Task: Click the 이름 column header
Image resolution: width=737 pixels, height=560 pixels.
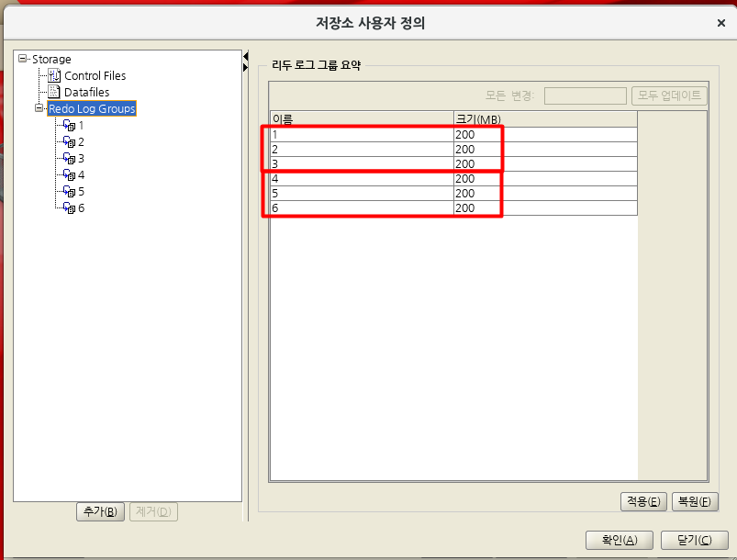Action: 362,118
